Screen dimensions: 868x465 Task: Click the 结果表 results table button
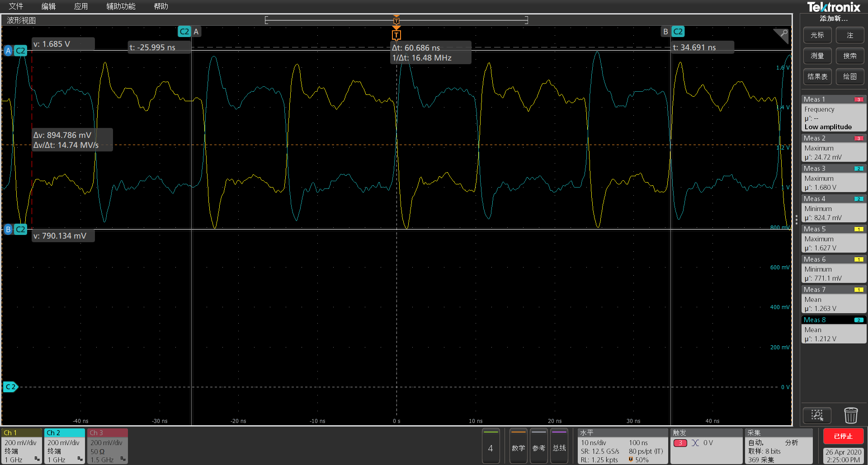coord(817,77)
